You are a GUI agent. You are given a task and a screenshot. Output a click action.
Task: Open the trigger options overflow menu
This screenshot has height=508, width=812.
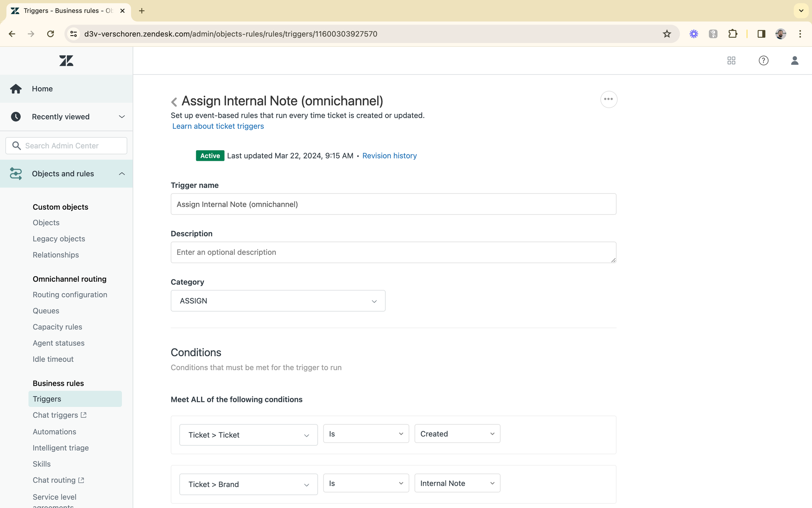point(608,99)
